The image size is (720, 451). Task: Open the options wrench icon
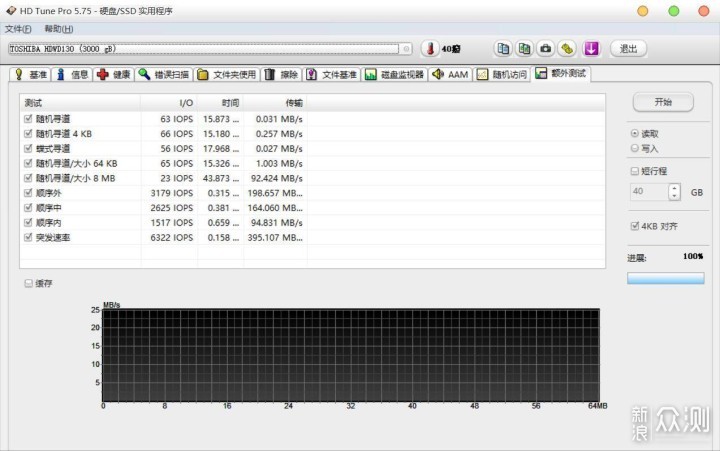[x=568, y=49]
